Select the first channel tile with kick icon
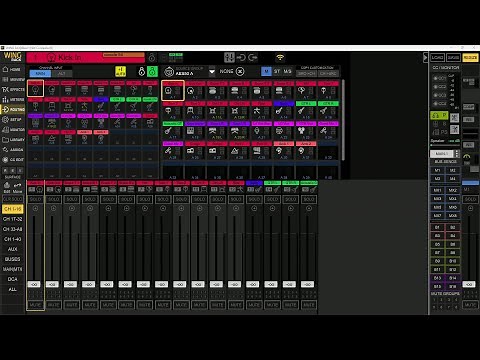480x360 pixels. click(x=35, y=89)
